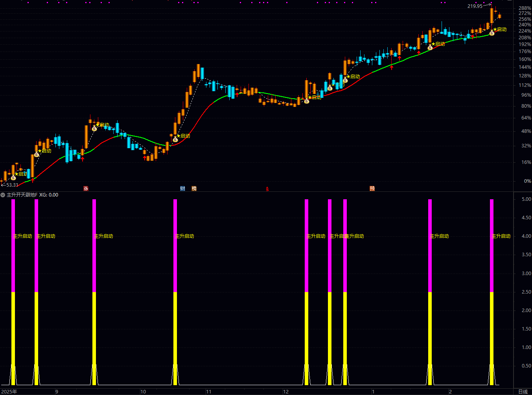Click the 0% mark on the price axis
This screenshot has height=395, width=532.
pos(527,181)
